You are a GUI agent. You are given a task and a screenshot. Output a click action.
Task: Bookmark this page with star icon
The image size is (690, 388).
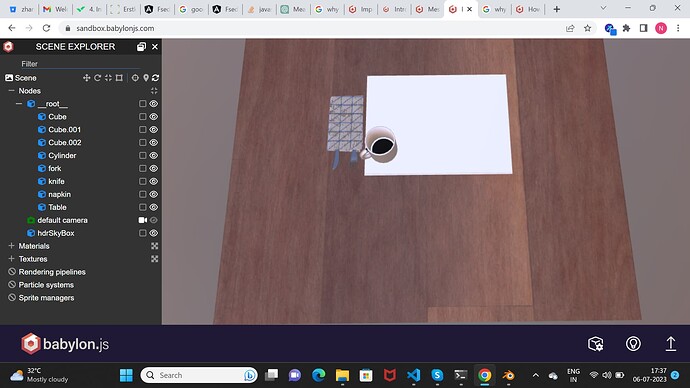click(x=587, y=28)
